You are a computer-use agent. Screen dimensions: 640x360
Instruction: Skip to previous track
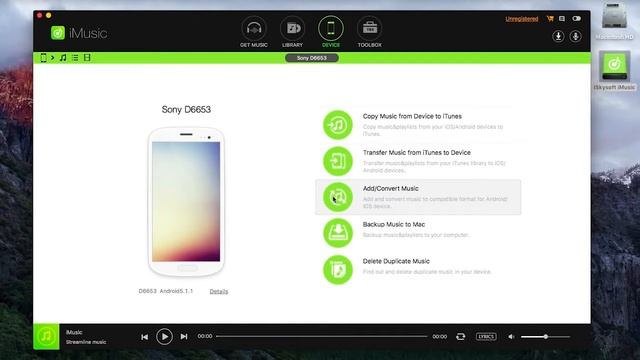pos(144,337)
